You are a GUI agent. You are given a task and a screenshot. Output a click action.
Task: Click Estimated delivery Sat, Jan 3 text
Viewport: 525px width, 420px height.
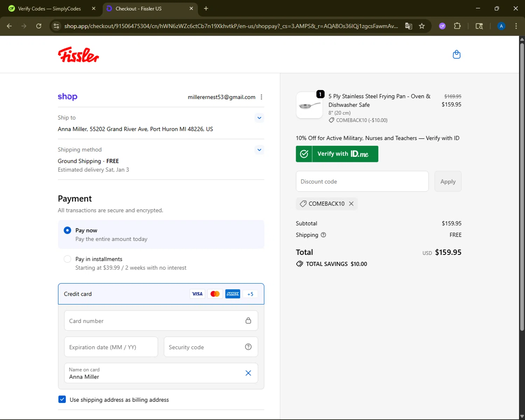[93, 170]
